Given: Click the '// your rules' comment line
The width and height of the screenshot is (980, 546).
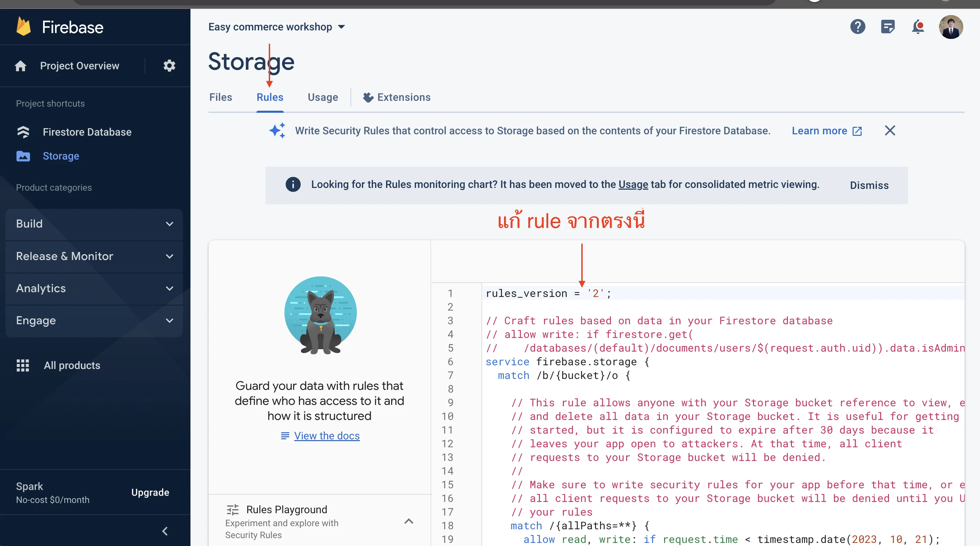Looking at the screenshot, I should pos(552,512).
